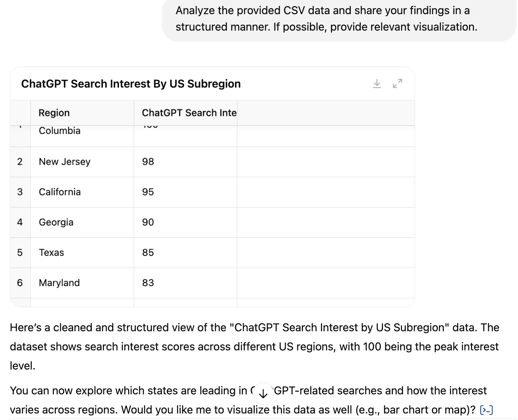The image size is (518, 420).
Task: Click the Maryland region cell
Action: pyautogui.click(x=82, y=283)
